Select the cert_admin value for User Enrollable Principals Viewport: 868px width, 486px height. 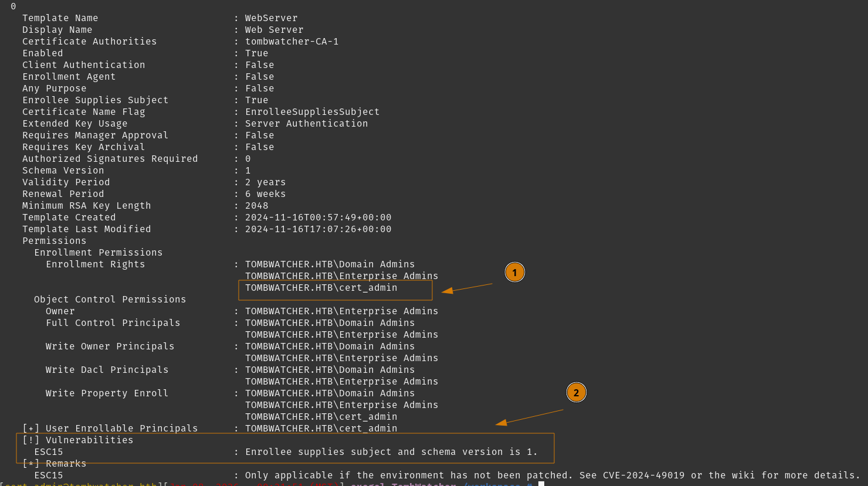tap(321, 429)
